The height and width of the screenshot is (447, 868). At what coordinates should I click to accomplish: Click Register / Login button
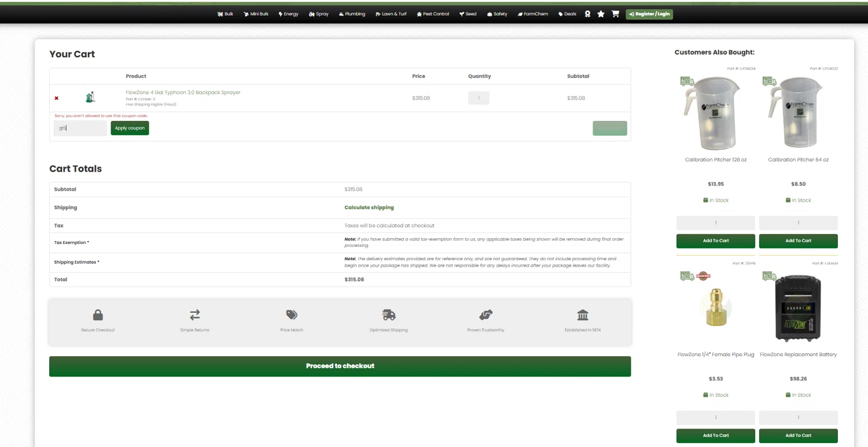649,14
